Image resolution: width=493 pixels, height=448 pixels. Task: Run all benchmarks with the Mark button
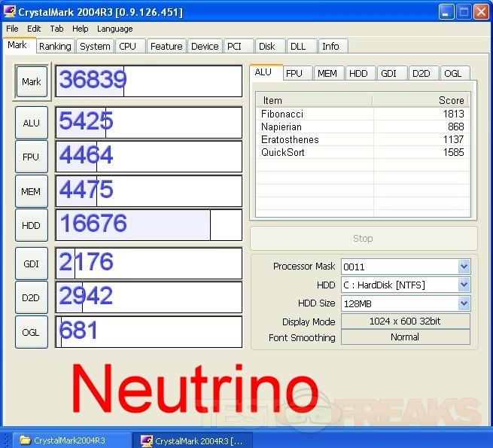32,81
